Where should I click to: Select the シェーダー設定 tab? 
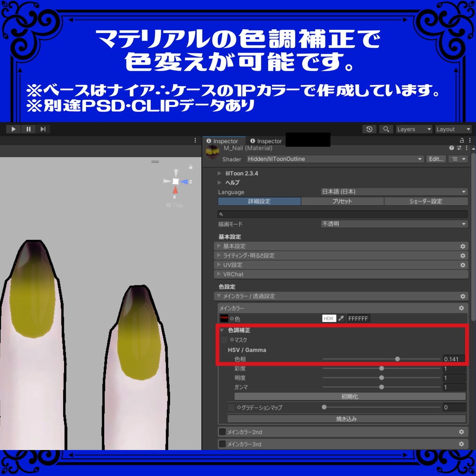(426, 201)
